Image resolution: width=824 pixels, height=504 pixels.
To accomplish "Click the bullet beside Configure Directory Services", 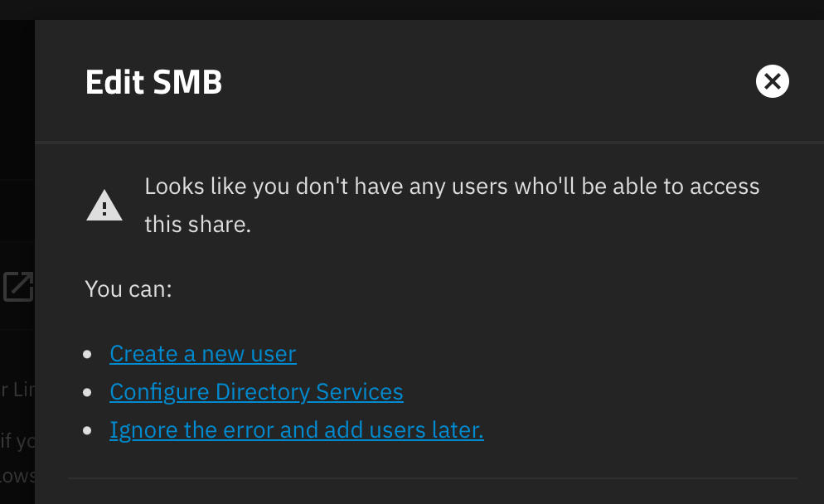I will point(88,392).
